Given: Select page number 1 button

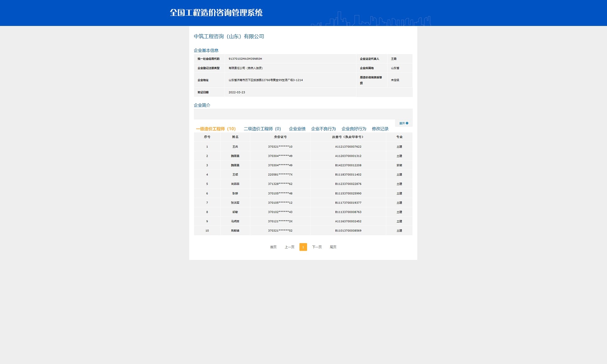Looking at the screenshot, I should coord(303,247).
